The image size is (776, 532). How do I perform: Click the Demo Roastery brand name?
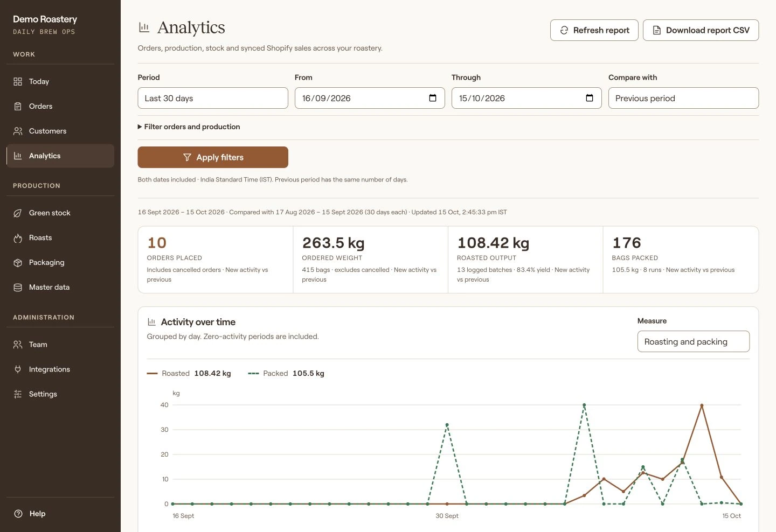pyautogui.click(x=45, y=19)
